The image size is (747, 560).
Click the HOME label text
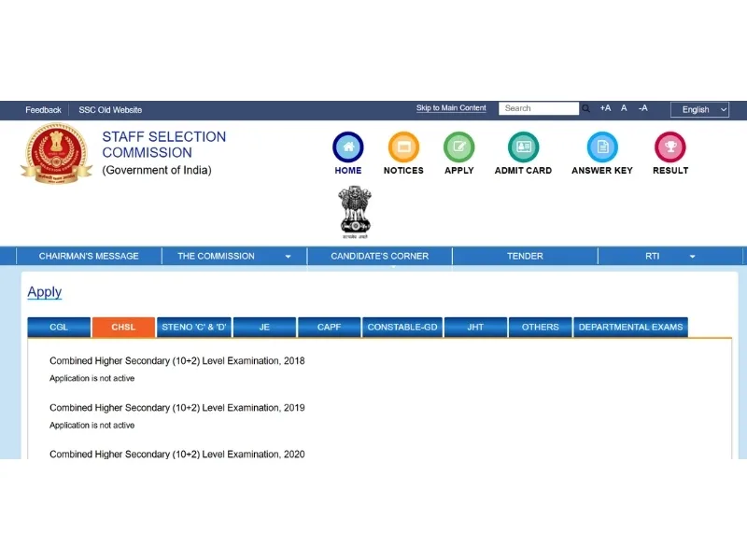[x=348, y=171]
